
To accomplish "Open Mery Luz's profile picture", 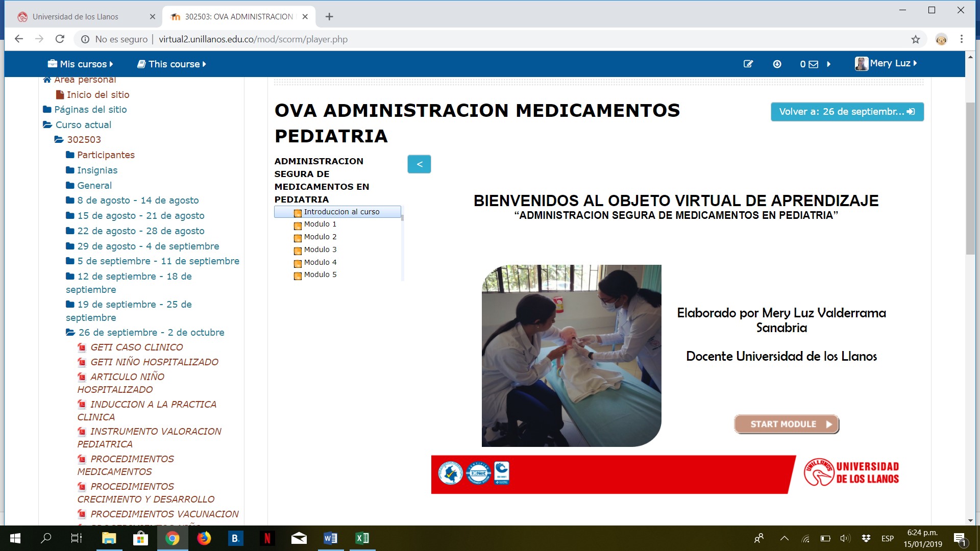I will coord(861,63).
